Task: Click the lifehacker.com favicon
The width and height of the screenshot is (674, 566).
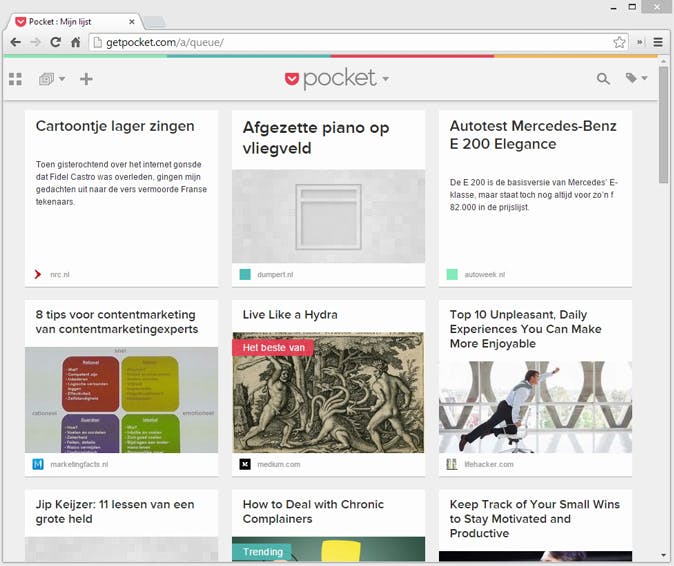Action: point(452,464)
